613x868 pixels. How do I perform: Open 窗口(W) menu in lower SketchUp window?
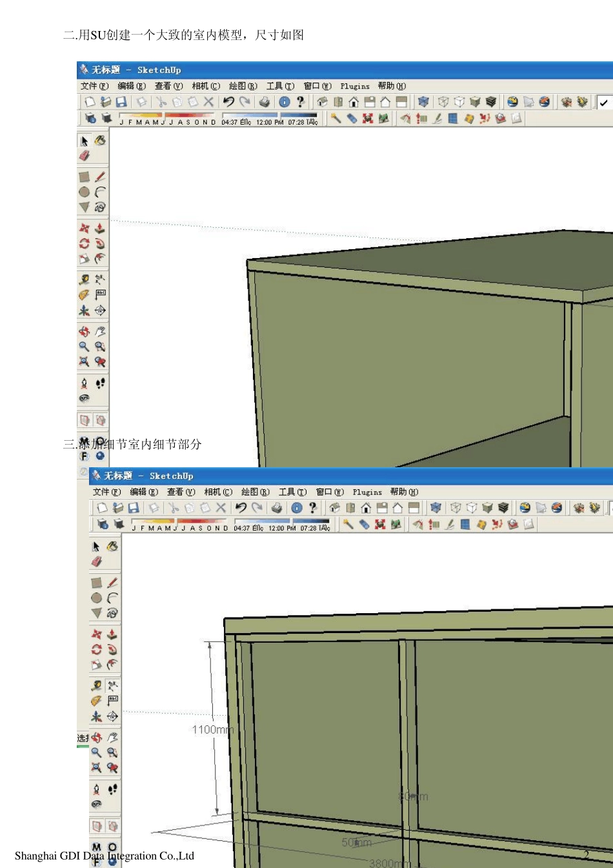[330, 492]
